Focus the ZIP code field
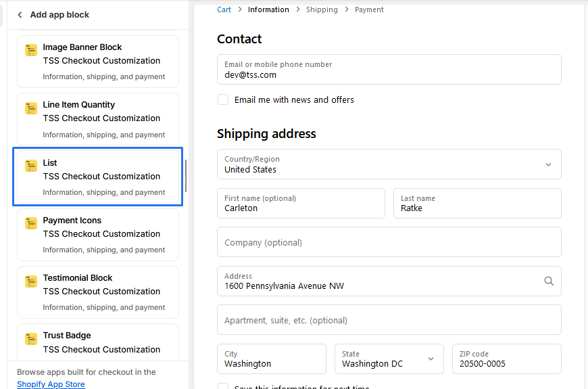 (x=506, y=359)
